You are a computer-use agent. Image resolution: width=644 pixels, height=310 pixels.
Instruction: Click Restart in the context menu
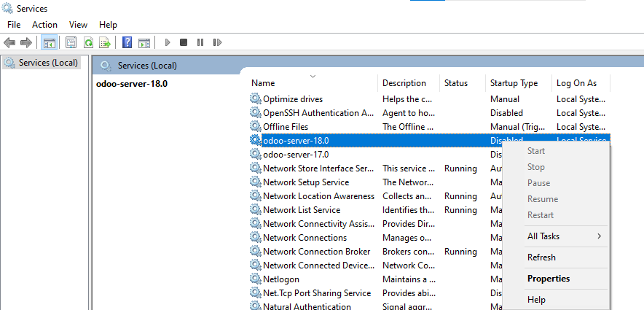tap(556, 215)
